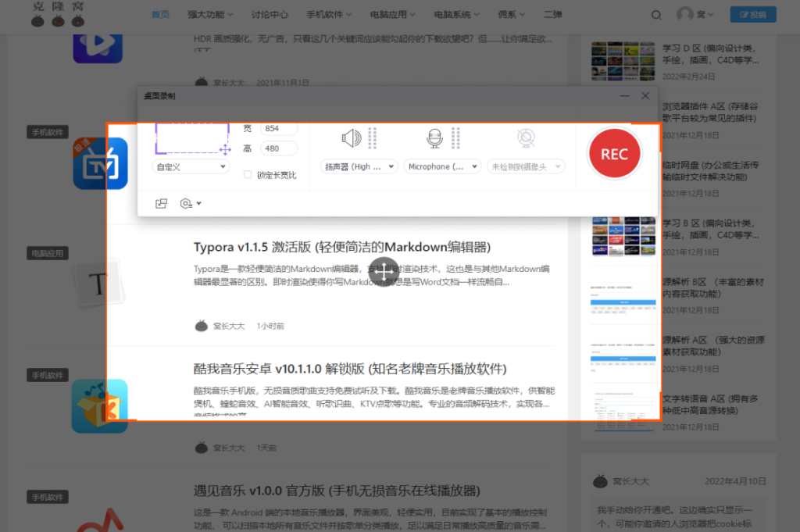Click the Typora T icon
The image size is (800, 532).
(x=98, y=284)
